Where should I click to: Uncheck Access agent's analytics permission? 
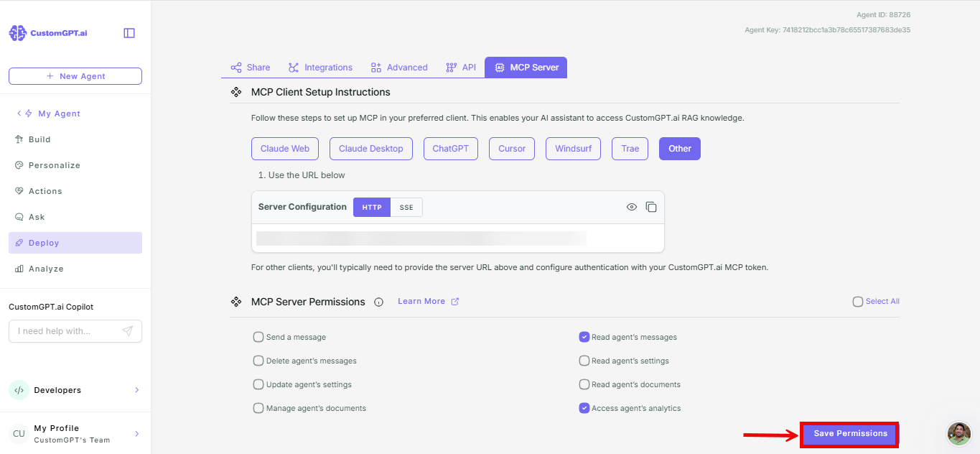[584, 408]
